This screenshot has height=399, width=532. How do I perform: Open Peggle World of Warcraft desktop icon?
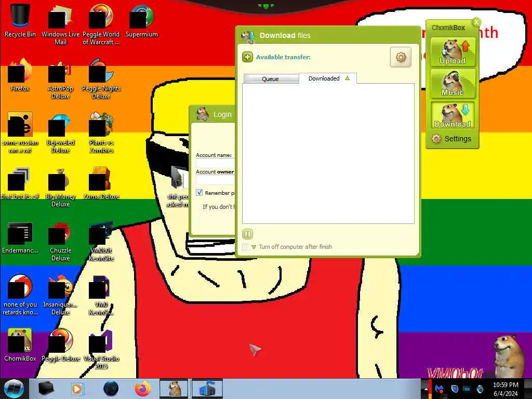[x=101, y=24]
